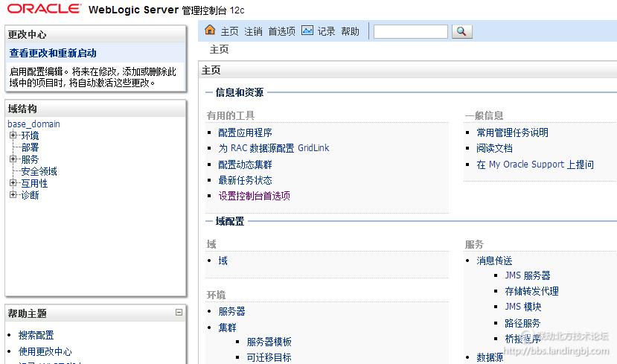Screen dimensions: 617x364
Task: Expand the 互用性 tree node
Action: (x=13, y=183)
